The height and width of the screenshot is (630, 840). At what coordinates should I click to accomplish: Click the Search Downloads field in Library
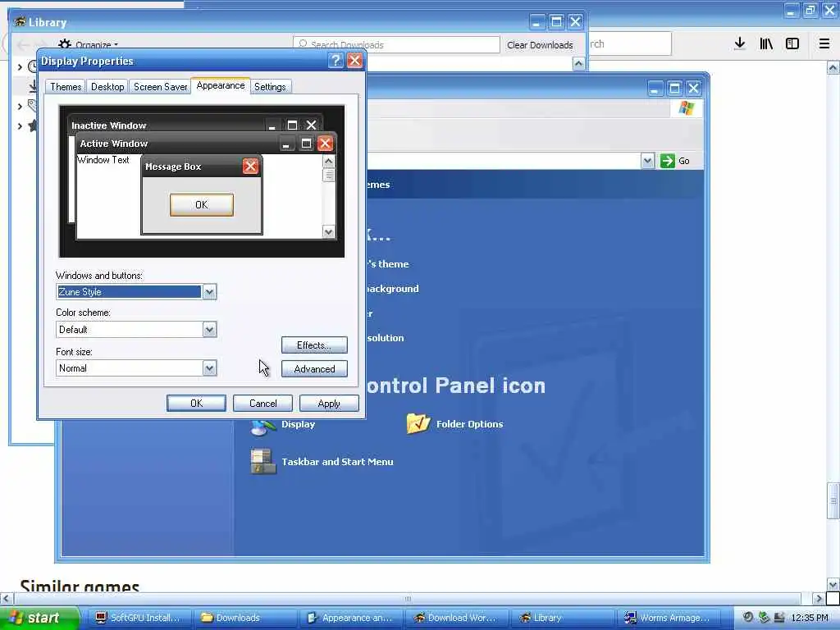[396, 44]
